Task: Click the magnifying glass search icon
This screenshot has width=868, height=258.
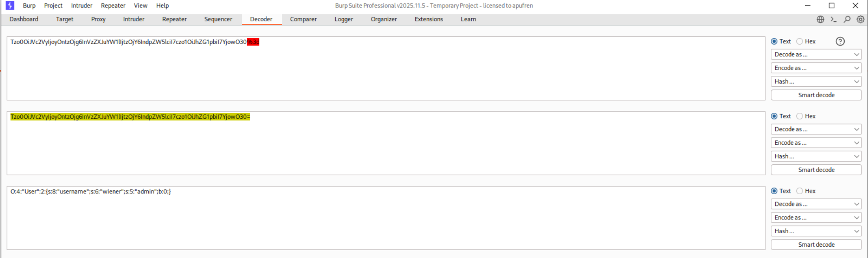Action: 847,20
